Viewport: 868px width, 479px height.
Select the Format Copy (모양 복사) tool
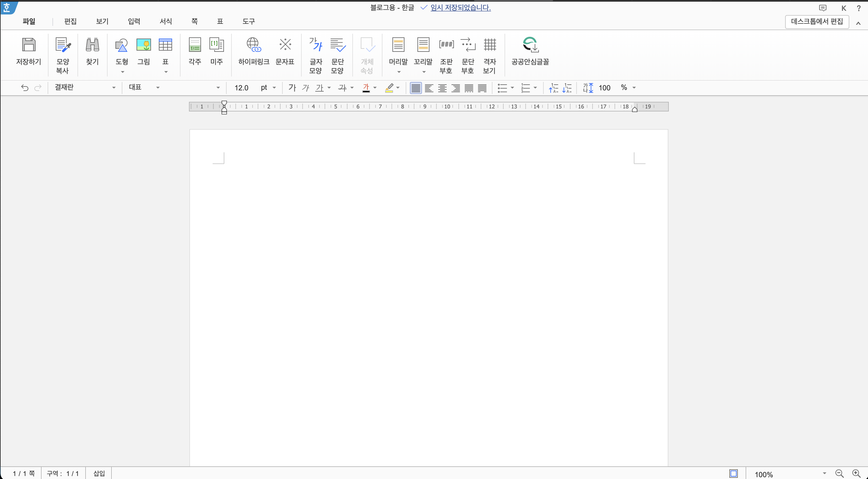63,45
